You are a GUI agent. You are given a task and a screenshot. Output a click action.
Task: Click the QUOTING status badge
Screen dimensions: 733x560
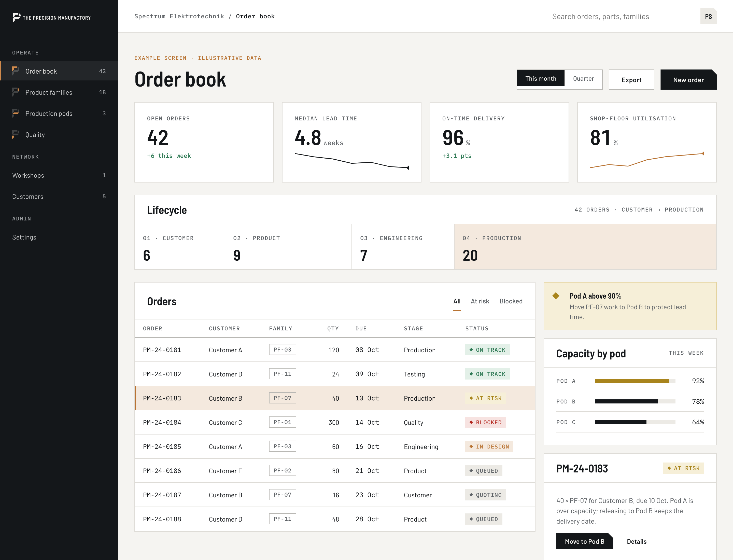point(485,495)
